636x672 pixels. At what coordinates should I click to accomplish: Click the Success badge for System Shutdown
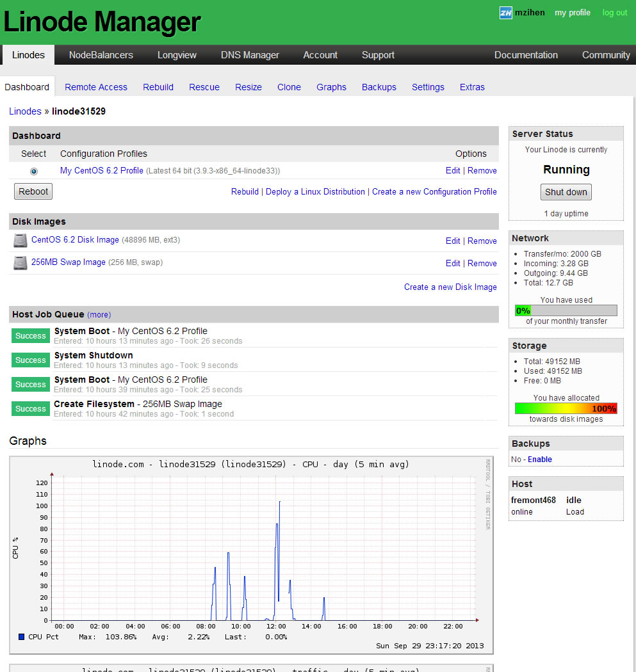(31, 360)
